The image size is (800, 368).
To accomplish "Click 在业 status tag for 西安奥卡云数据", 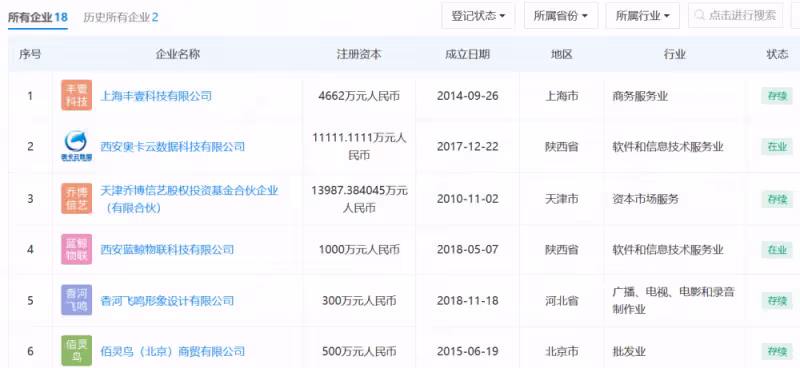I will (x=777, y=147).
